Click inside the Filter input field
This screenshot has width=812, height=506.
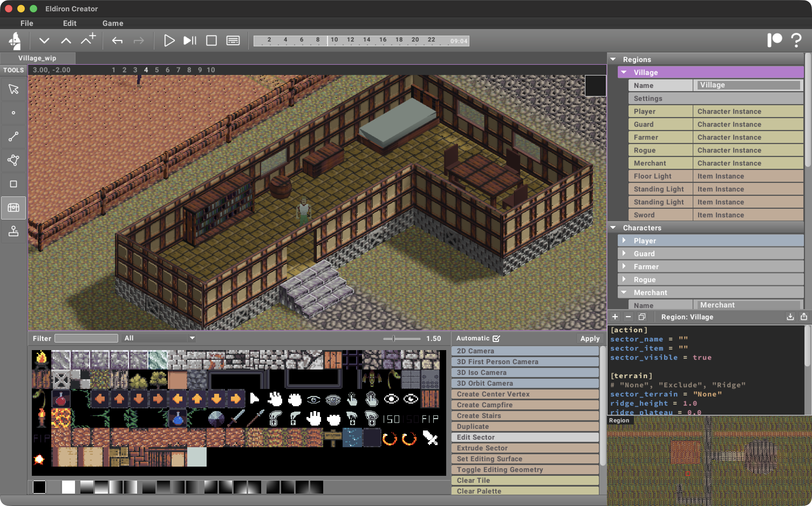pyautogui.click(x=86, y=338)
